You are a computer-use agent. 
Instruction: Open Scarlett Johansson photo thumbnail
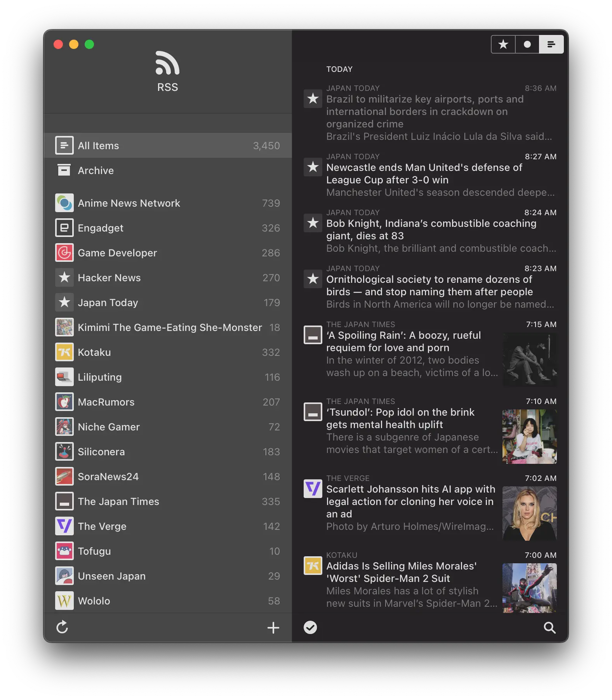pyautogui.click(x=530, y=514)
